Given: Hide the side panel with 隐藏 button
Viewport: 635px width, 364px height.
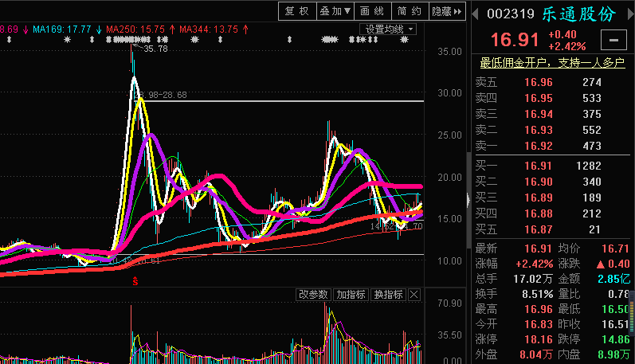Looking at the screenshot, I should (x=447, y=11).
